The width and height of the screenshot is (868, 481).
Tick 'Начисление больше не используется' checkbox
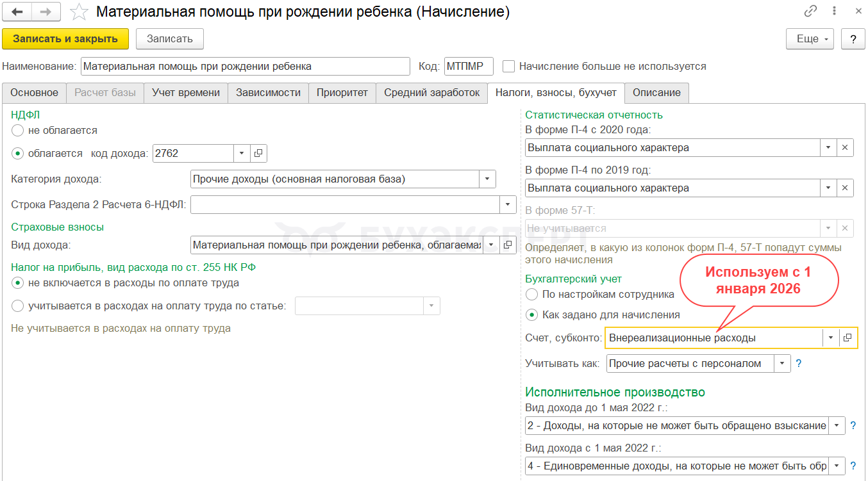(x=509, y=66)
